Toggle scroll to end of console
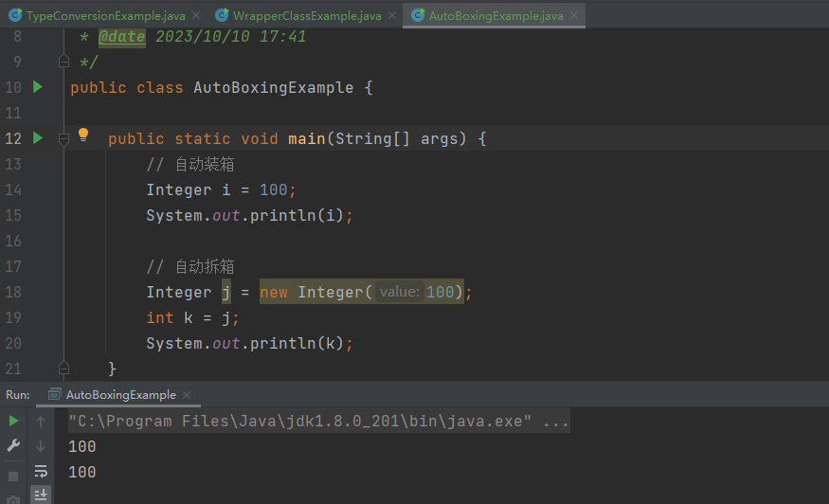Screen dimensions: 829x504 pos(41,495)
